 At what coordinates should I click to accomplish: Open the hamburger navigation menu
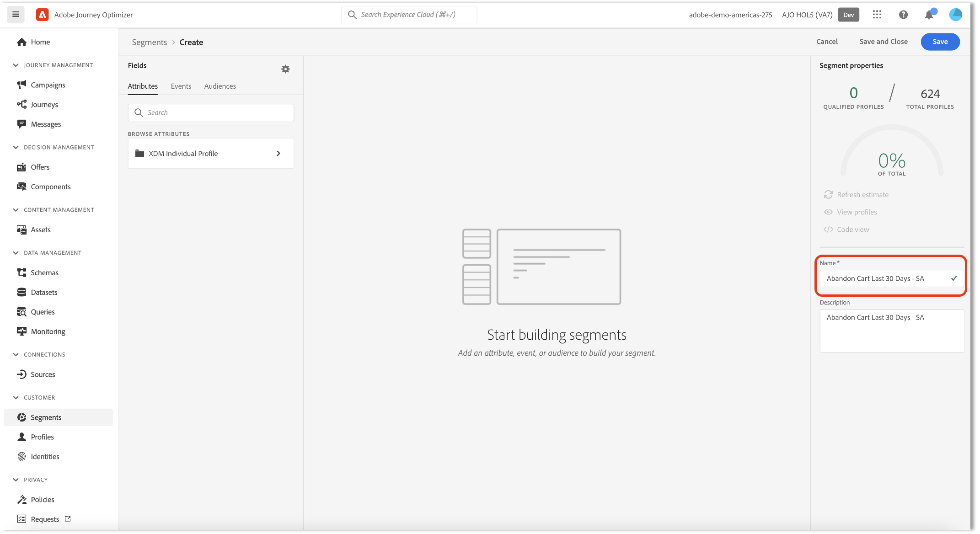(x=16, y=15)
